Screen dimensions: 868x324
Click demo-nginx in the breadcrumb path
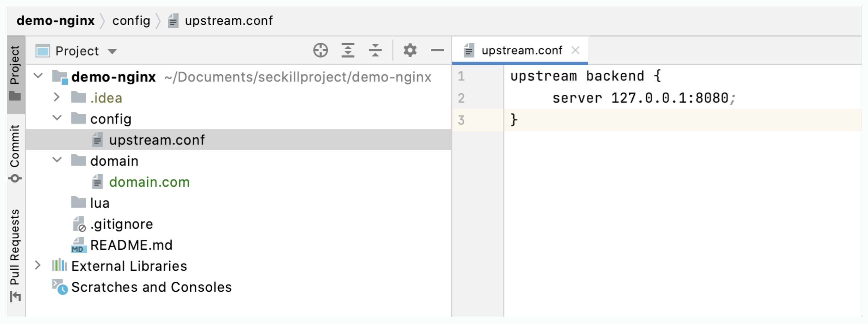[x=56, y=21]
